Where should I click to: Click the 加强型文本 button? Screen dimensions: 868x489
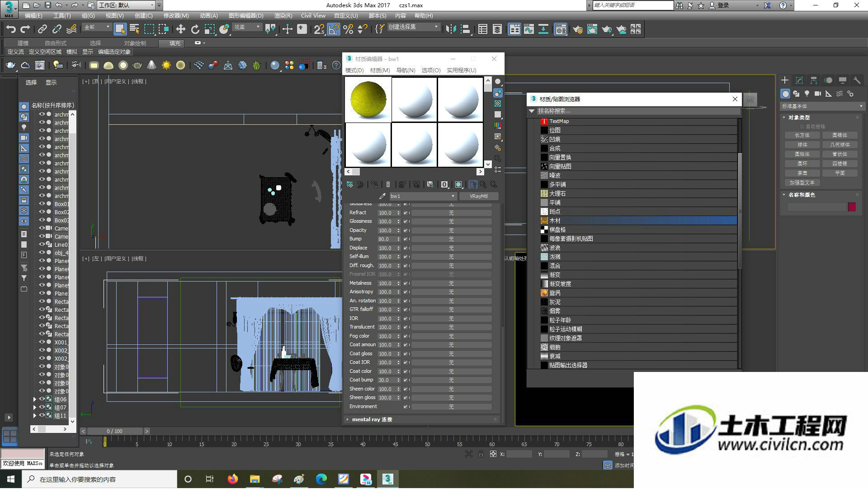click(802, 183)
